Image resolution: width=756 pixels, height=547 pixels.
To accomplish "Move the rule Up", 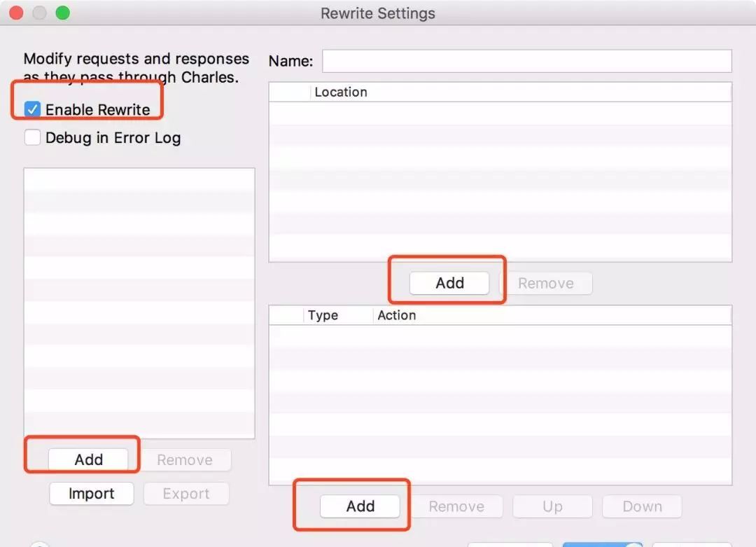I will (x=552, y=506).
